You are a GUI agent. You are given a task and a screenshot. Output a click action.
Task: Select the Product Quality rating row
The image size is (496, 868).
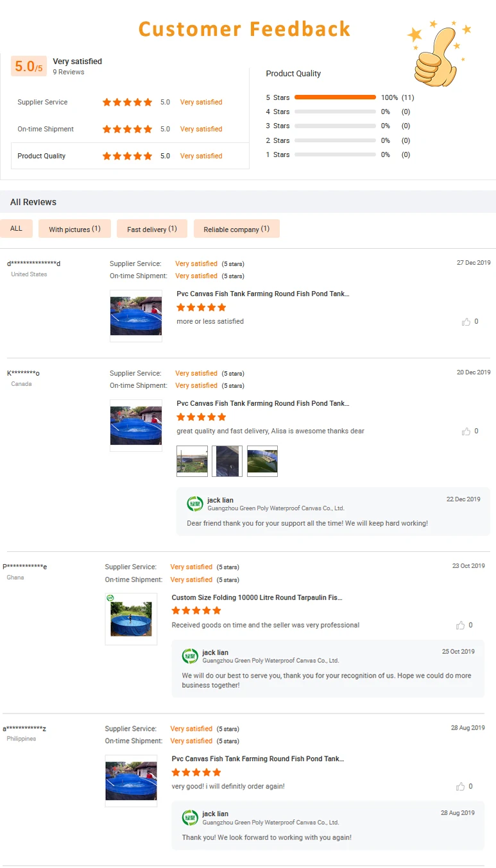(130, 156)
